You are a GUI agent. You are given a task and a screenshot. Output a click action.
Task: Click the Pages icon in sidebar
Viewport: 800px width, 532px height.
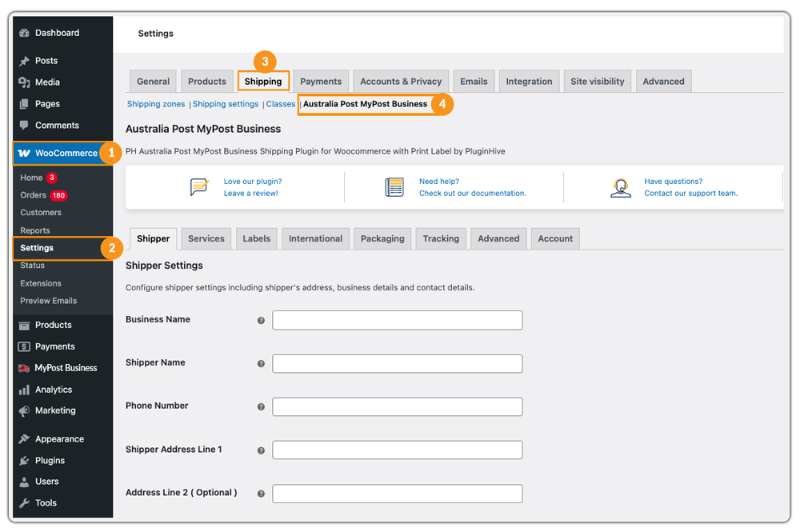(24, 104)
